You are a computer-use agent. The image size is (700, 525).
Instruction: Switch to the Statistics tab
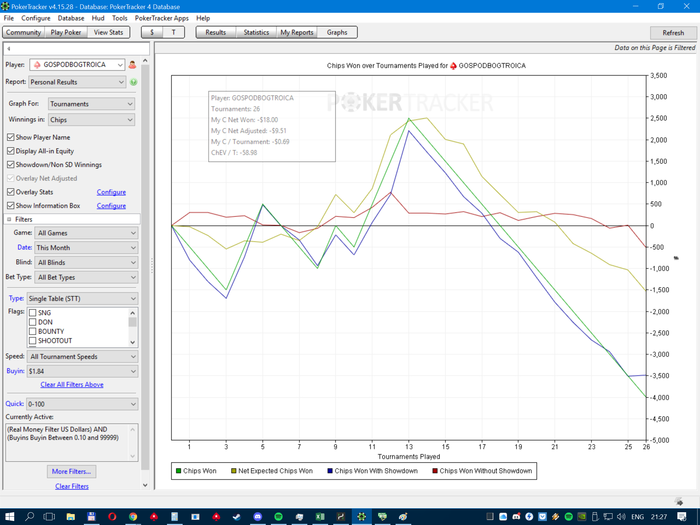tap(256, 33)
